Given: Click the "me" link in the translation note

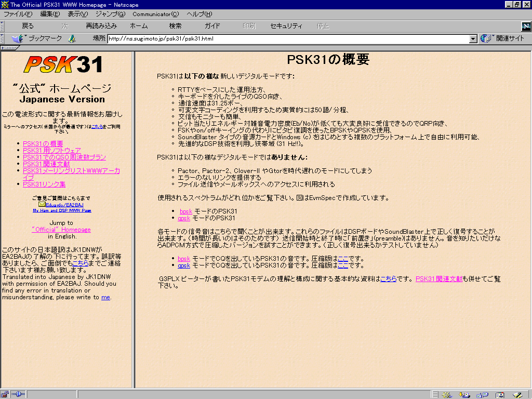Looking at the screenshot, I should [105, 297].
